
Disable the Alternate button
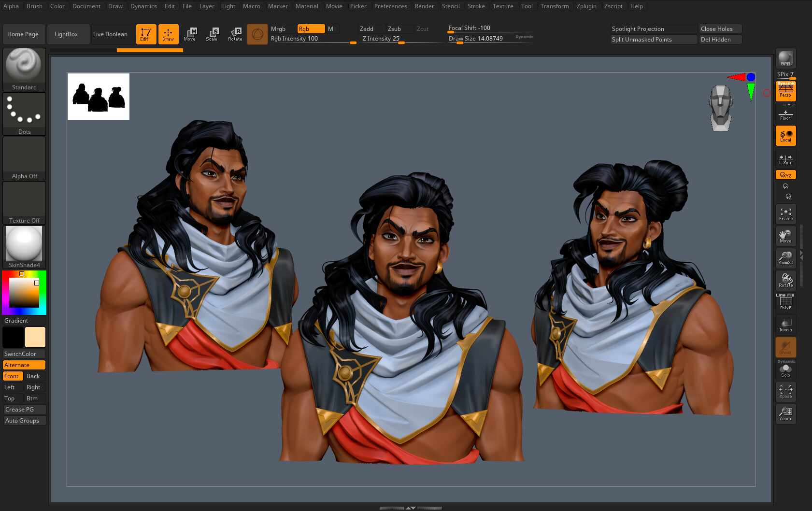(24, 365)
